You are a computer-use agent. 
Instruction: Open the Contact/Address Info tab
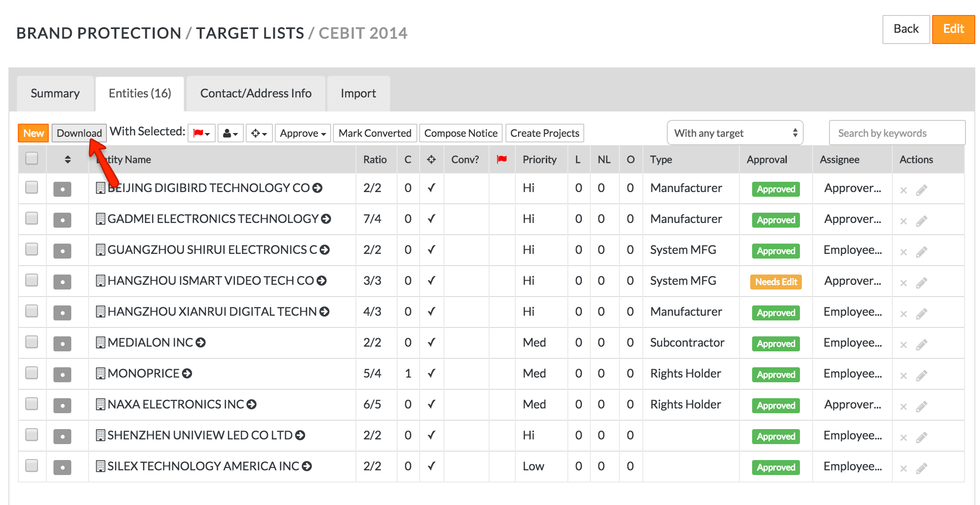(256, 93)
